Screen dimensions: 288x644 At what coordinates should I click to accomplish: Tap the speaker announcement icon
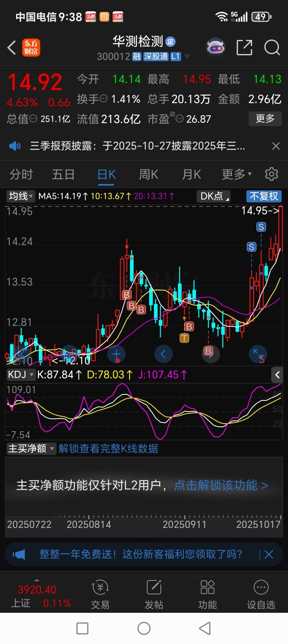coord(15,146)
